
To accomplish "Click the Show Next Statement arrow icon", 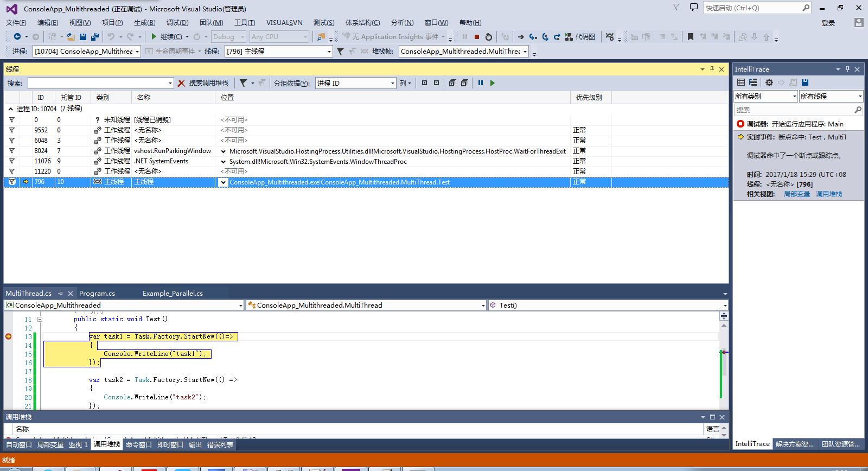I will pyautogui.click(x=521, y=37).
